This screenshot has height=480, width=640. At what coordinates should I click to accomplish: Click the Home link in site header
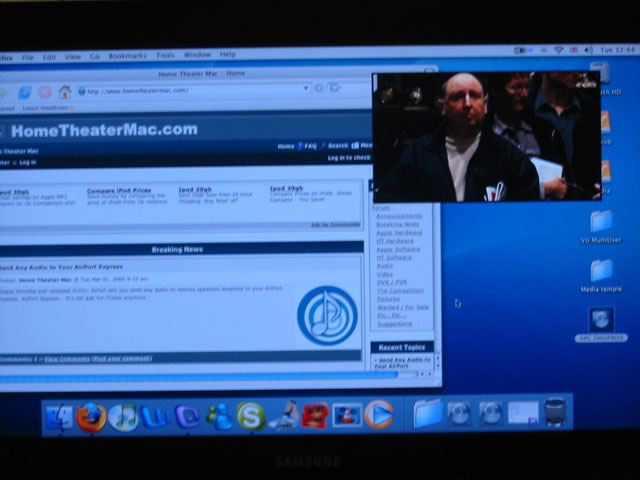point(286,146)
